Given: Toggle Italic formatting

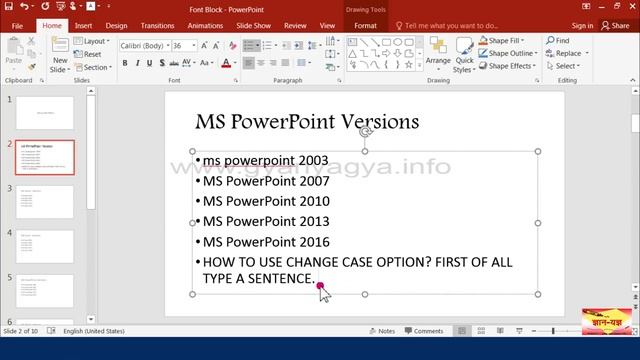Looking at the screenshot, I should (x=138, y=63).
